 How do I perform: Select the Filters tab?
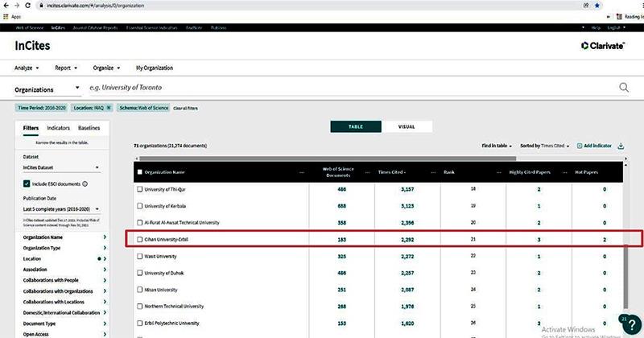point(31,128)
